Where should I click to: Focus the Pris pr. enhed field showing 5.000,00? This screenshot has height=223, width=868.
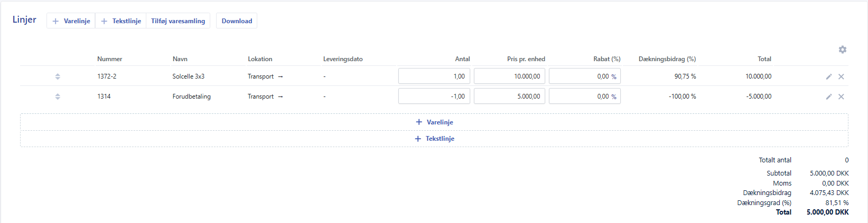click(x=509, y=96)
